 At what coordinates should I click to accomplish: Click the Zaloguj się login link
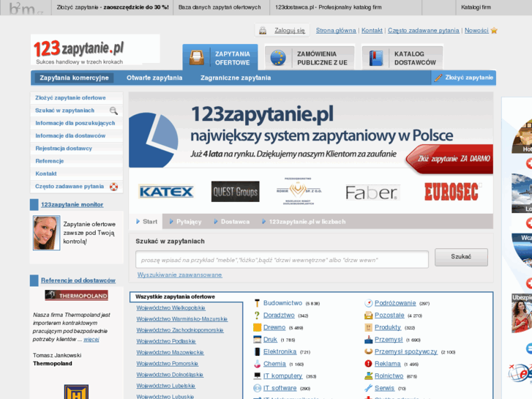(289, 31)
